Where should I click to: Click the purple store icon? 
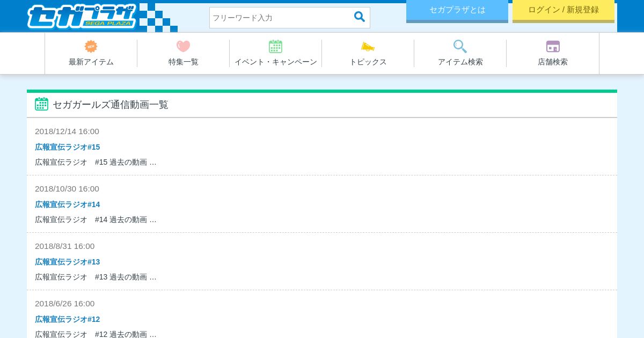pos(553,47)
